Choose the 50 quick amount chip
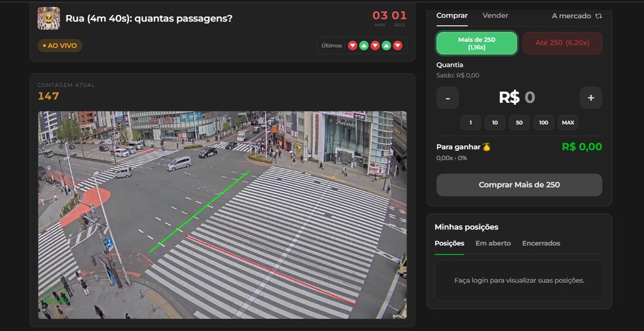The height and width of the screenshot is (331, 644). click(x=519, y=123)
